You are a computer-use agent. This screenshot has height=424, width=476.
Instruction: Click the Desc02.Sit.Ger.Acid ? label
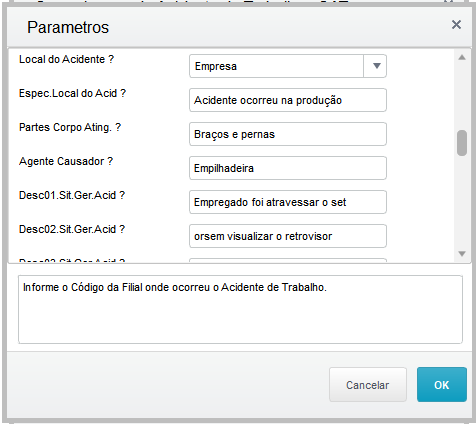pyautogui.click(x=72, y=229)
